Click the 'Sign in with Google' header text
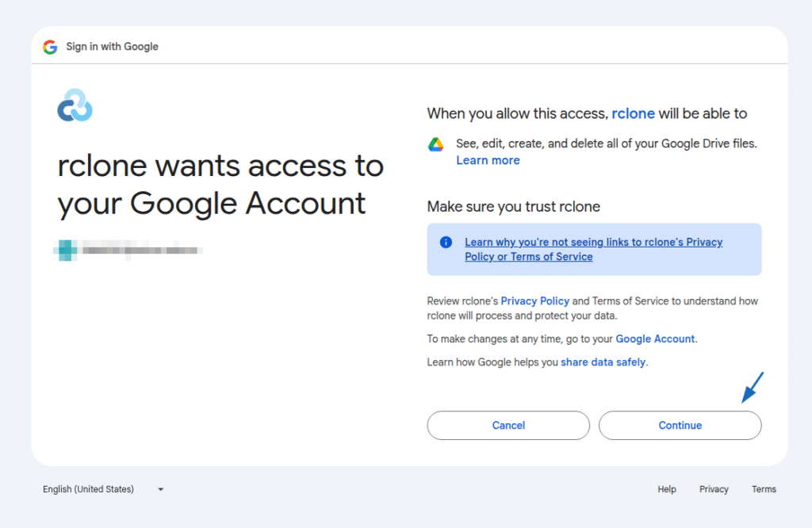812x528 pixels. [112, 47]
